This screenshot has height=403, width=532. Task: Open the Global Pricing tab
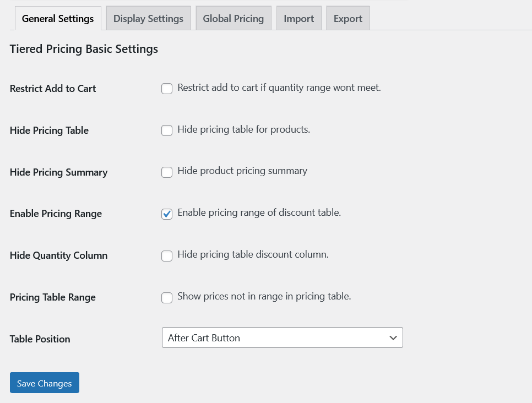(x=233, y=19)
